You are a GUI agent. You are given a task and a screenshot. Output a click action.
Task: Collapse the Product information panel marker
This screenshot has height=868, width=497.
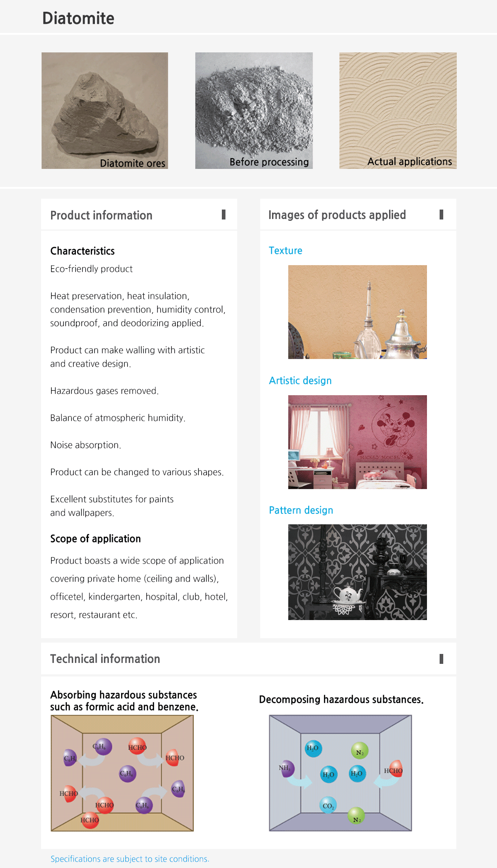pyautogui.click(x=224, y=215)
